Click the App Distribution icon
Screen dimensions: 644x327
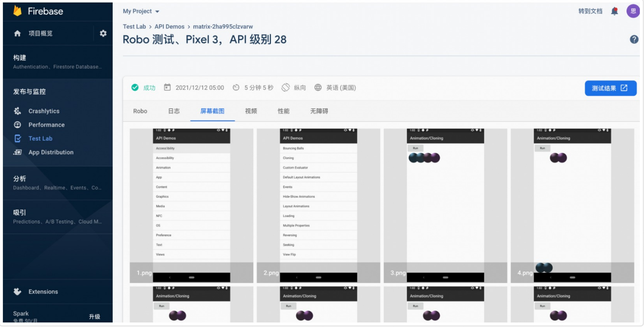point(18,152)
